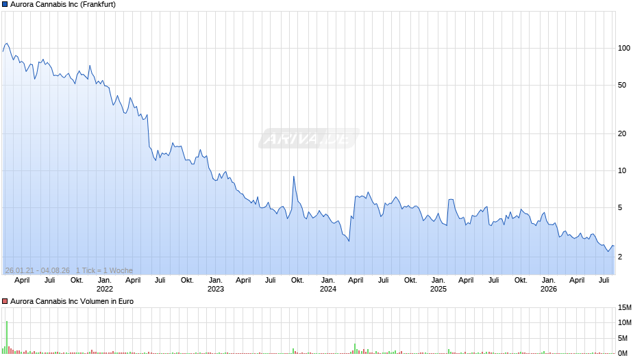Image resolution: width=644 pixels, height=360 pixels.
Task: Click the volume axis label '15M'
Action: [x=624, y=307]
